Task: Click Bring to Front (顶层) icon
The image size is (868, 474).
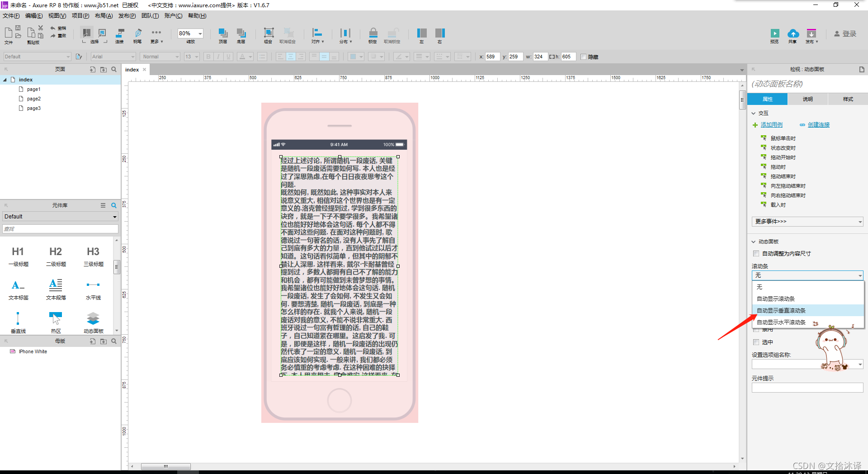Action: click(223, 33)
